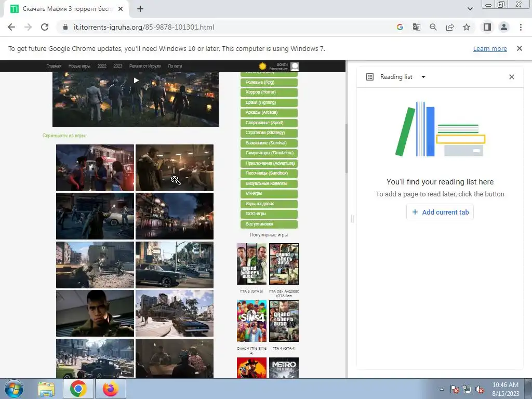Select the Без установки category
This screenshot has height=399, width=532.
click(269, 224)
